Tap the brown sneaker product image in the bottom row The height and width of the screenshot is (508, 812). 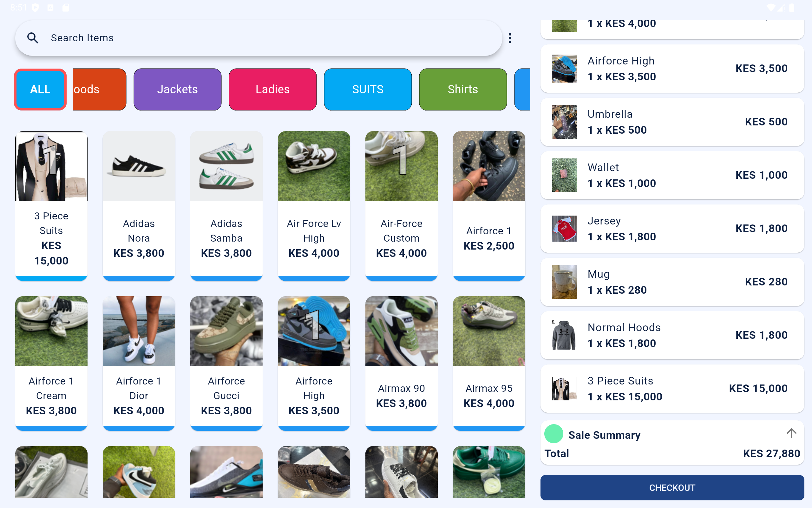click(x=314, y=472)
